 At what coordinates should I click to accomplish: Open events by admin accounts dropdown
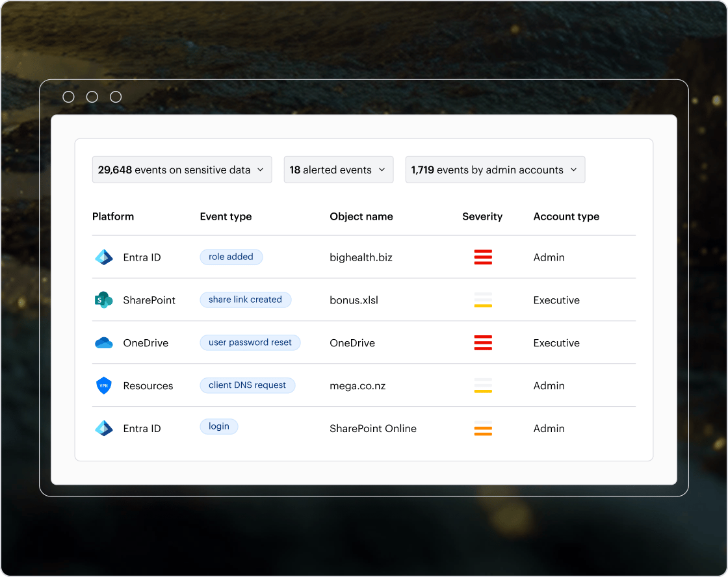pyautogui.click(x=495, y=170)
